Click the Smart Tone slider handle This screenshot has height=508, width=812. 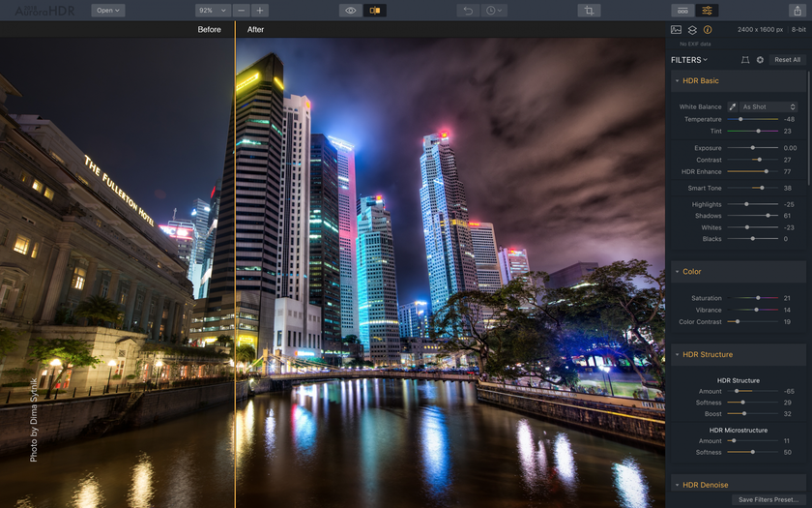pos(762,188)
